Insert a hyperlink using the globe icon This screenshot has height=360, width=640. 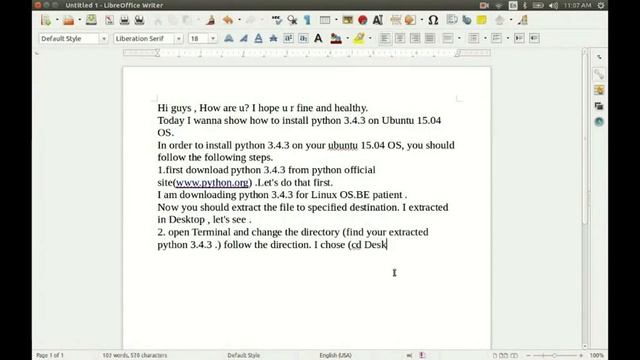click(x=467, y=20)
